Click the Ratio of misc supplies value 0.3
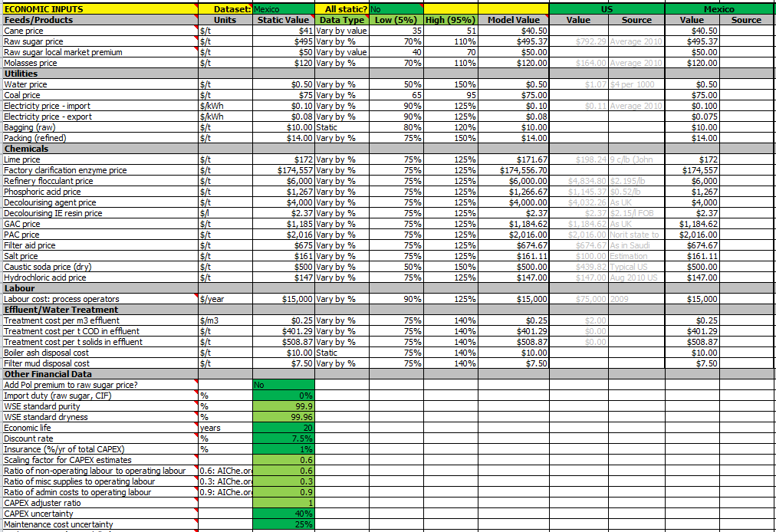The width and height of the screenshot is (776, 532). pos(284,481)
